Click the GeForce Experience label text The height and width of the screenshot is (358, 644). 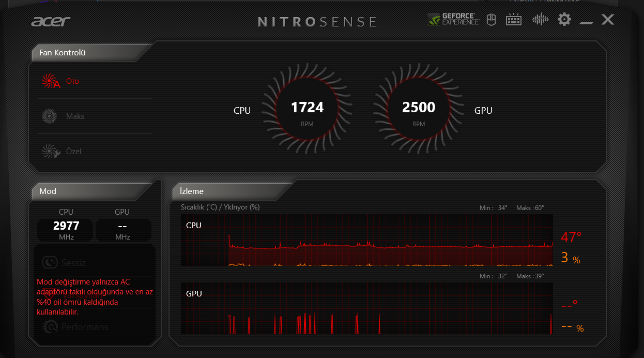pos(460,19)
